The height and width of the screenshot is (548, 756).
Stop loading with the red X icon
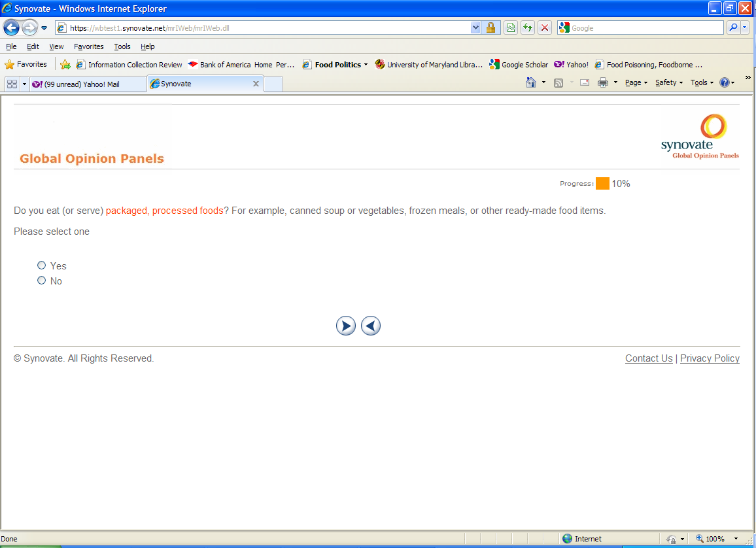545,28
